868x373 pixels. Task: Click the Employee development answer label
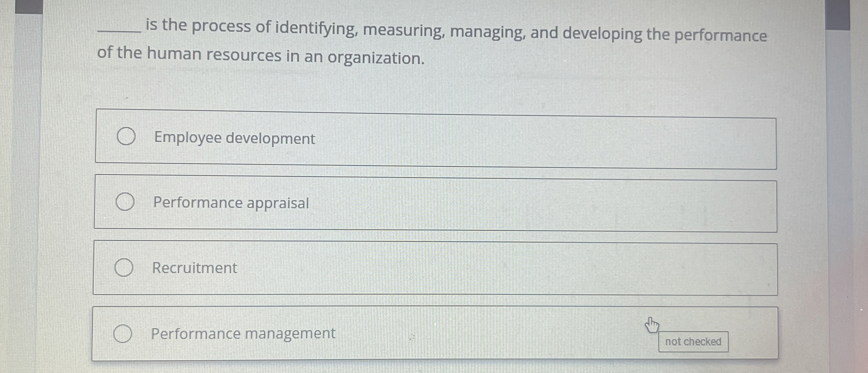[x=234, y=138]
